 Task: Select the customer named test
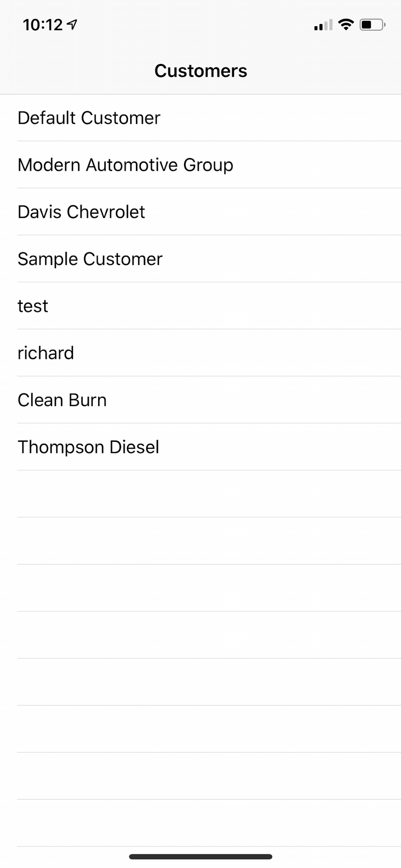(33, 306)
